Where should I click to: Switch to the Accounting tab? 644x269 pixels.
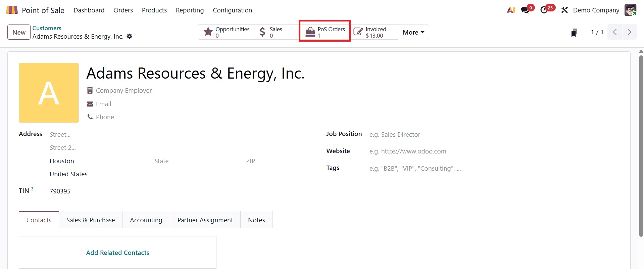click(146, 220)
